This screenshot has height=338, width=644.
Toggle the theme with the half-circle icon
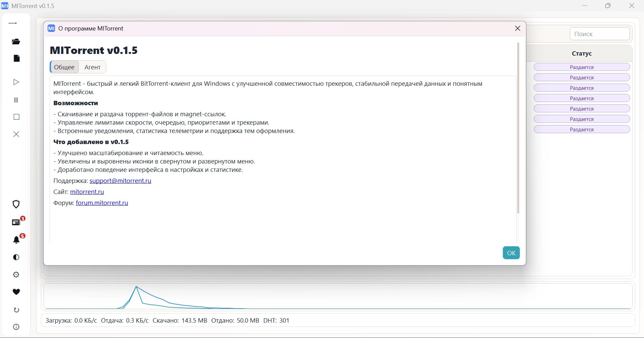[x=16, y=257]
